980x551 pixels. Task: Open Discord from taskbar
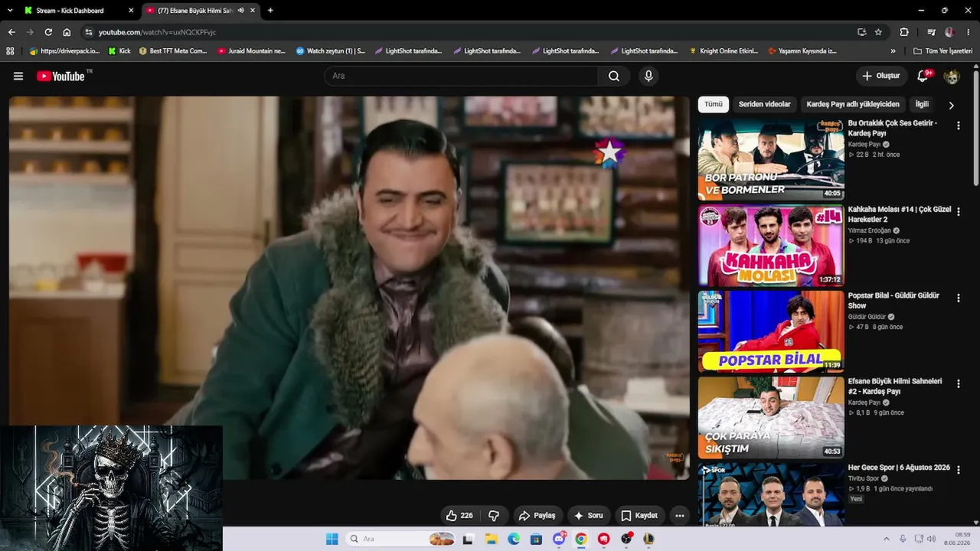(559, 539)
